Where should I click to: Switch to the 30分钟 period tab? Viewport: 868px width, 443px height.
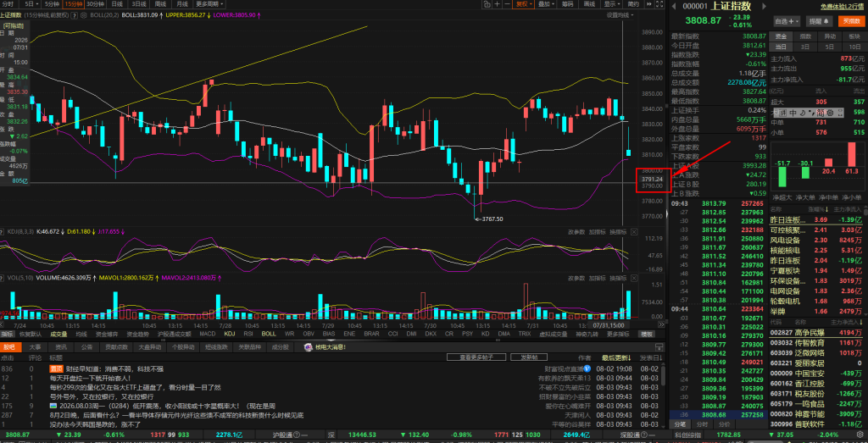(x=95, y=4)
